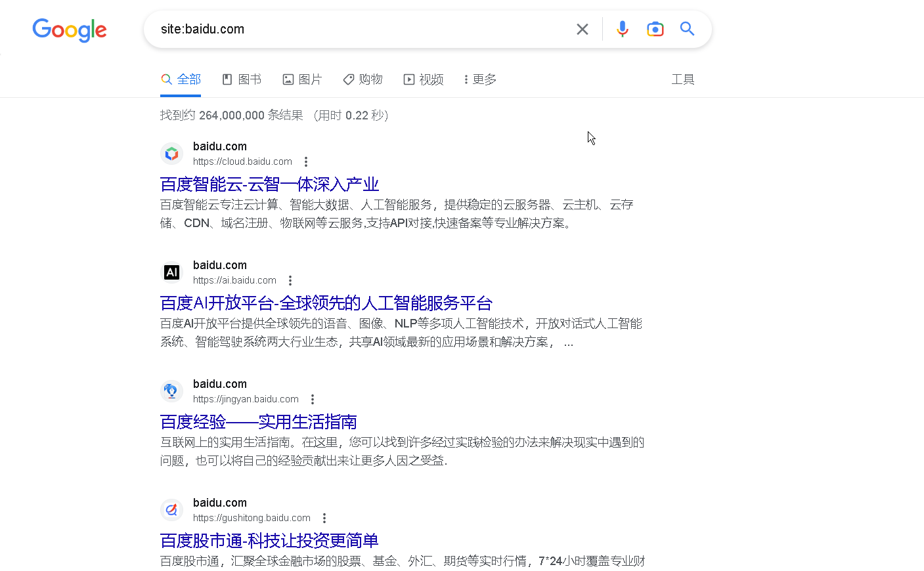Click the https://gushitong.baidu.com URL text
This screenshot has height=571, width=924.
pos(252,518)
